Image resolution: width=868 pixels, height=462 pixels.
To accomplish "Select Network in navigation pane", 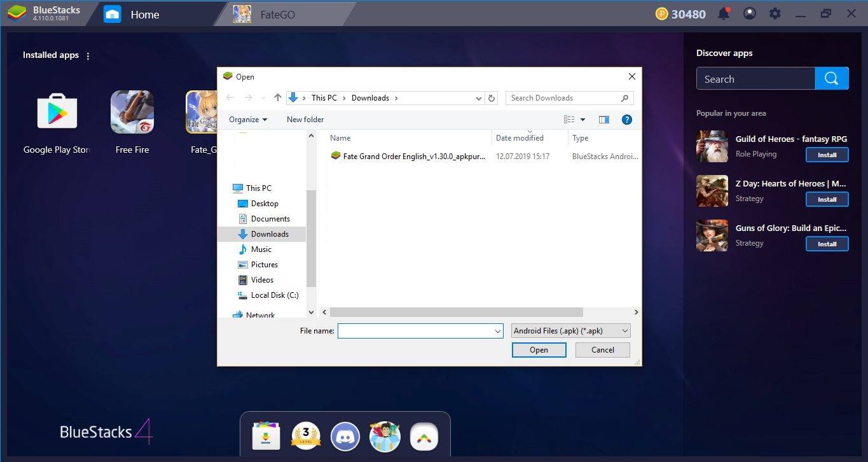I will 254,314.
